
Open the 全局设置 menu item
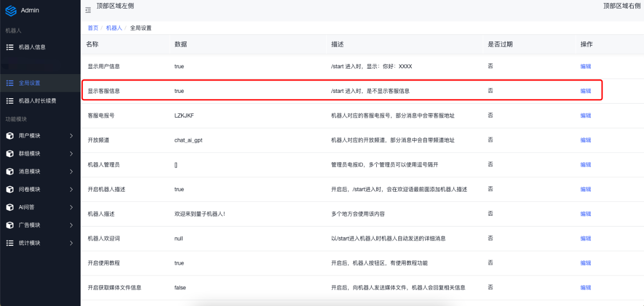tap(30, 83)
